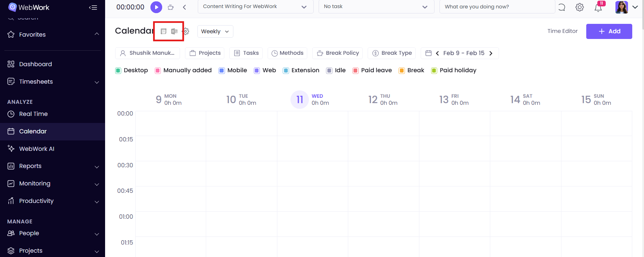The width and height of the screenshot is (644, 257).
Task: Click the coffee cup break icon
Action: pos(171,7)
